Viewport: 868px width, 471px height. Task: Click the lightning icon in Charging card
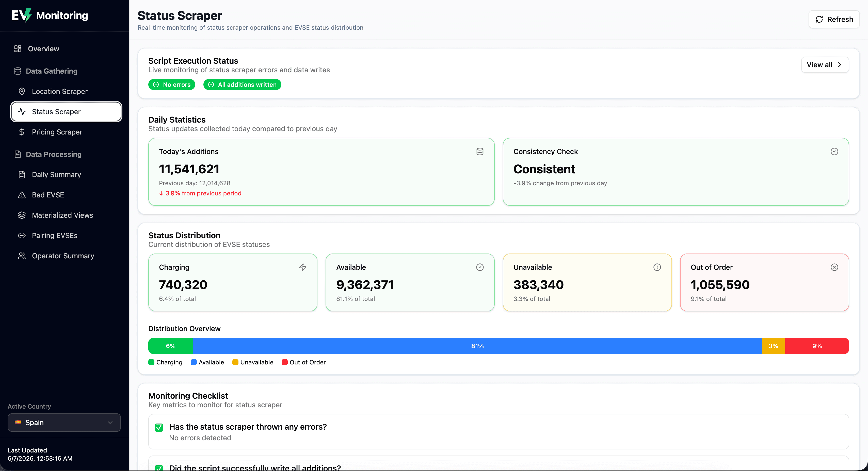(303, 267)
